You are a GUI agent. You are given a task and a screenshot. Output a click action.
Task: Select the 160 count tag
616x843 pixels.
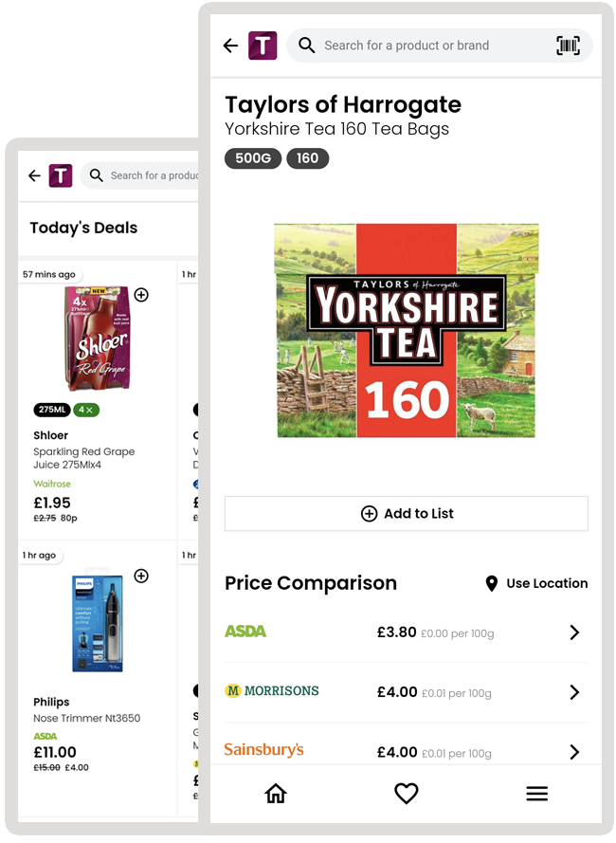click(x=308, y=158)
